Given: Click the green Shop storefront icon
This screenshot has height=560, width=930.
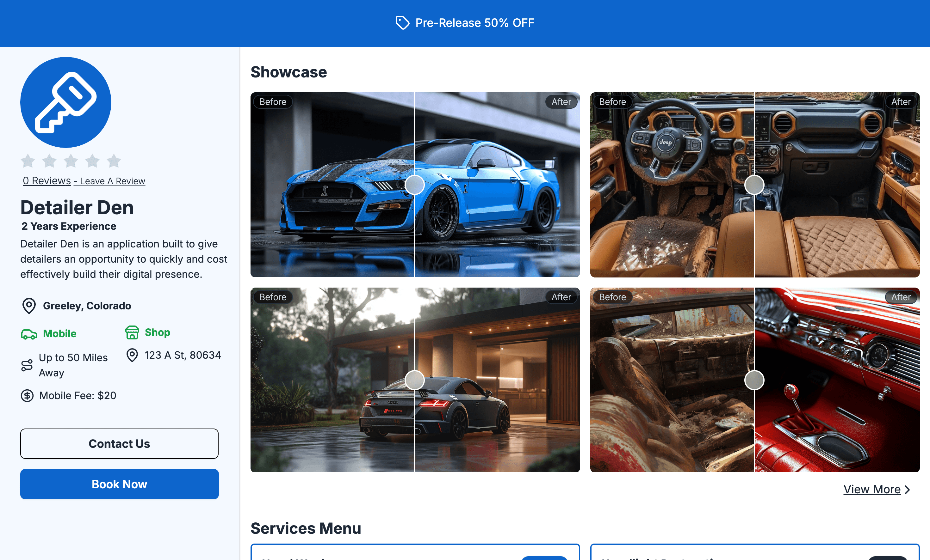Looking at the screenshot, I should (x=132, y=332).
